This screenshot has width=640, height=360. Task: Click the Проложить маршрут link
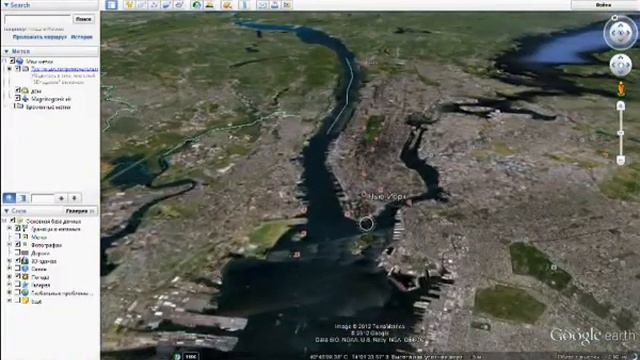[x=39, y=37]
